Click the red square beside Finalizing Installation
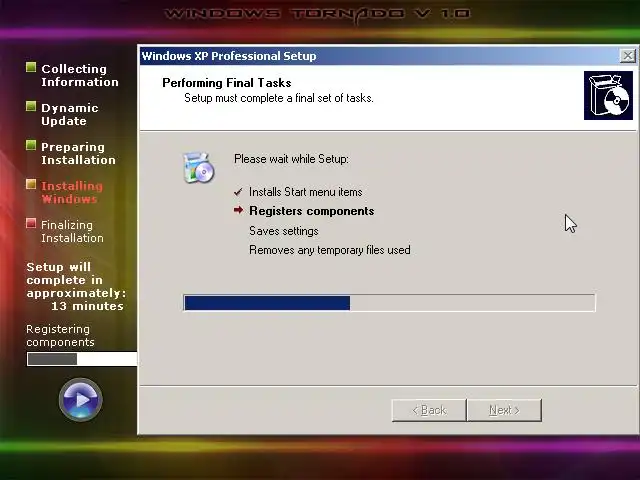The image size is (640, 480). [x=31, y=223]
